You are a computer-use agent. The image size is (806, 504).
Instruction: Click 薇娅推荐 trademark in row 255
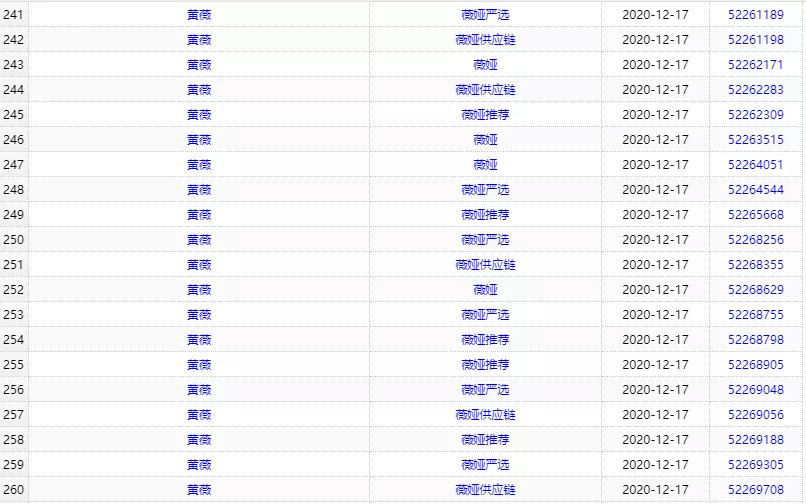pos(485,365)
